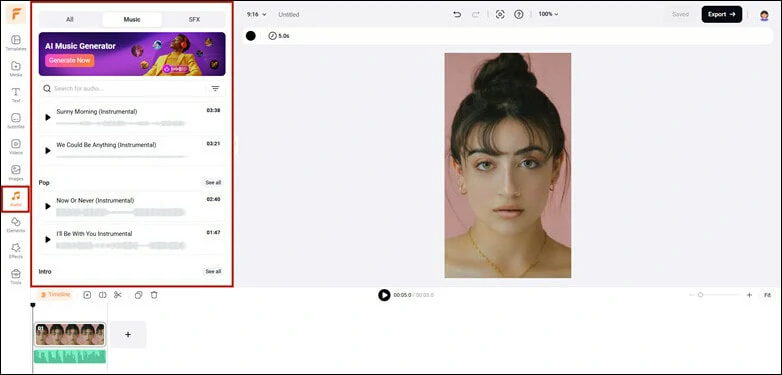Open the Templates sidebar panel

click(x=16, y=43)
